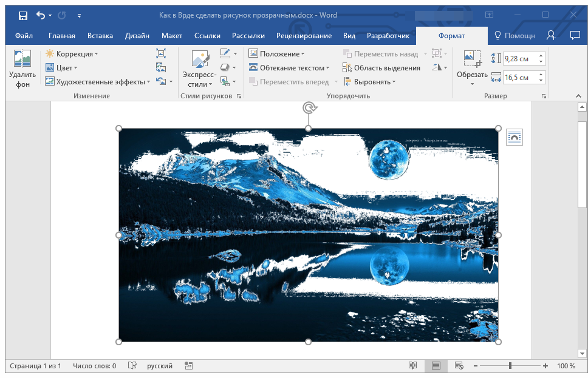Click the Compress Pictures icon
The image size is (588, 378).
tap(161, 53)
